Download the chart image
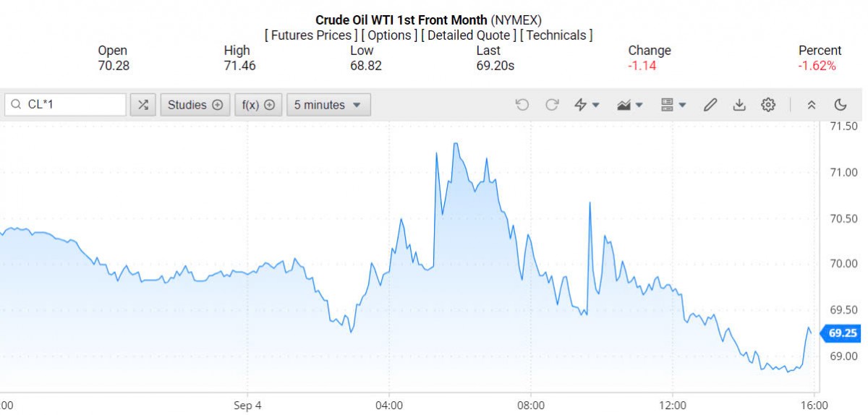868x415 pixels. click(x=739, y=105)
